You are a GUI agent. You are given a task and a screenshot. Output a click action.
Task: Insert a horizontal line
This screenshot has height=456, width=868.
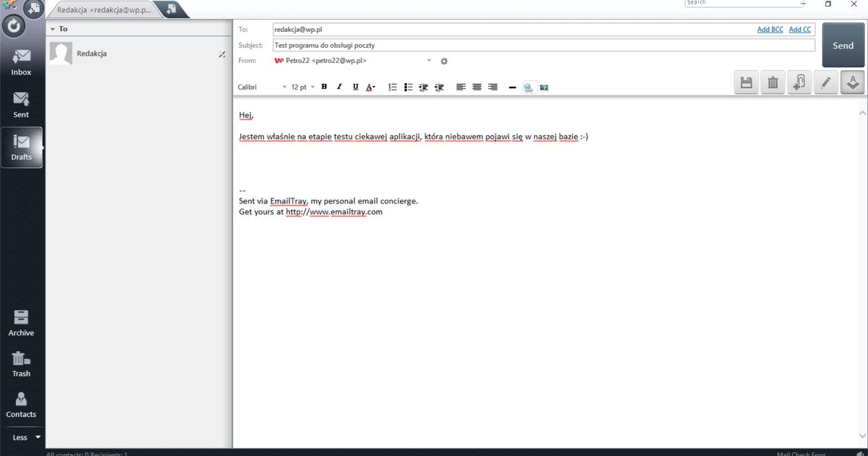pos(512,87)
